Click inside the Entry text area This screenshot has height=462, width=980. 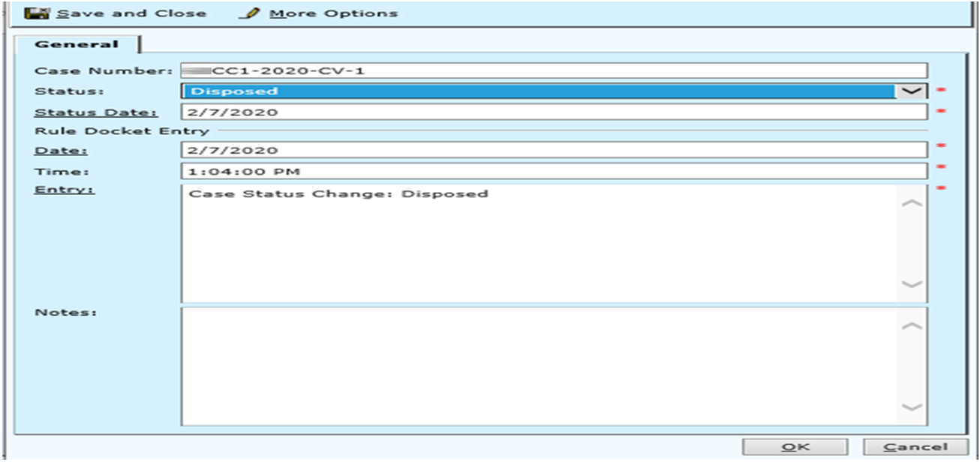[539, 244]
